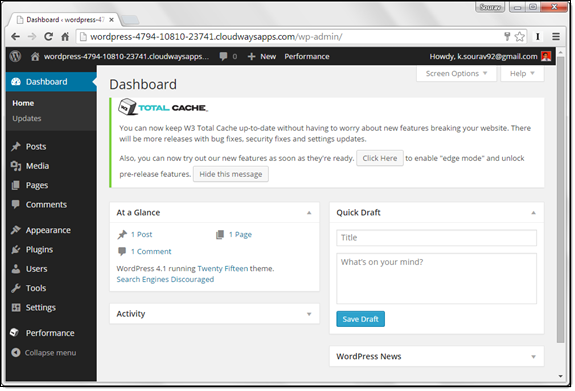575x391 pixels.
Task: Click the Plugins plug icon
Action: coord(16,249)
